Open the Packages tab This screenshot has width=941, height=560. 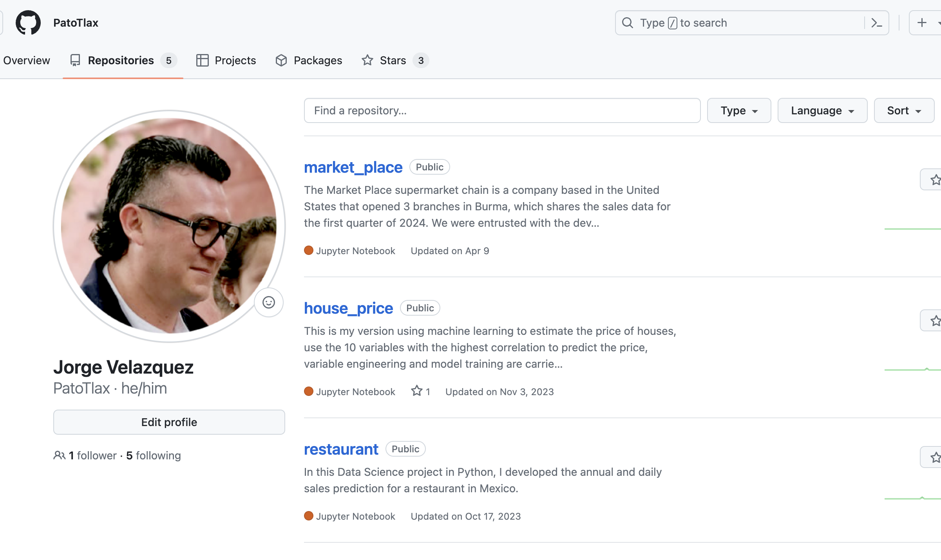tap(309, 60)
